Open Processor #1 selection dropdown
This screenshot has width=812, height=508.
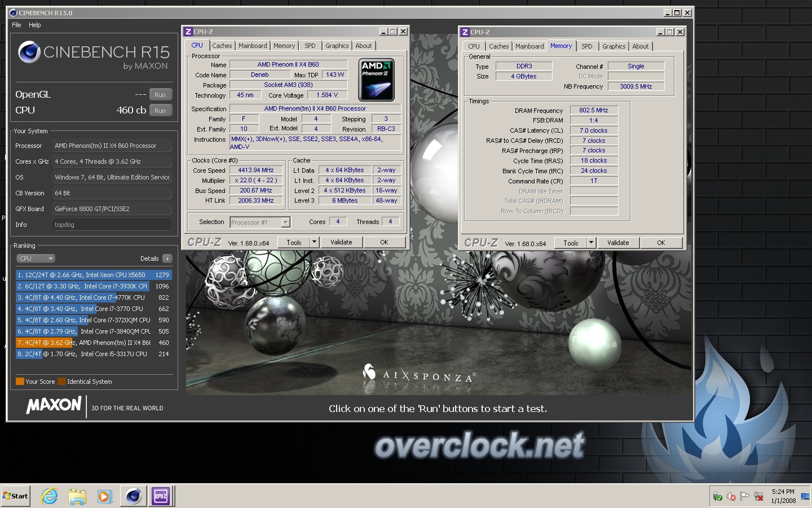260,222
